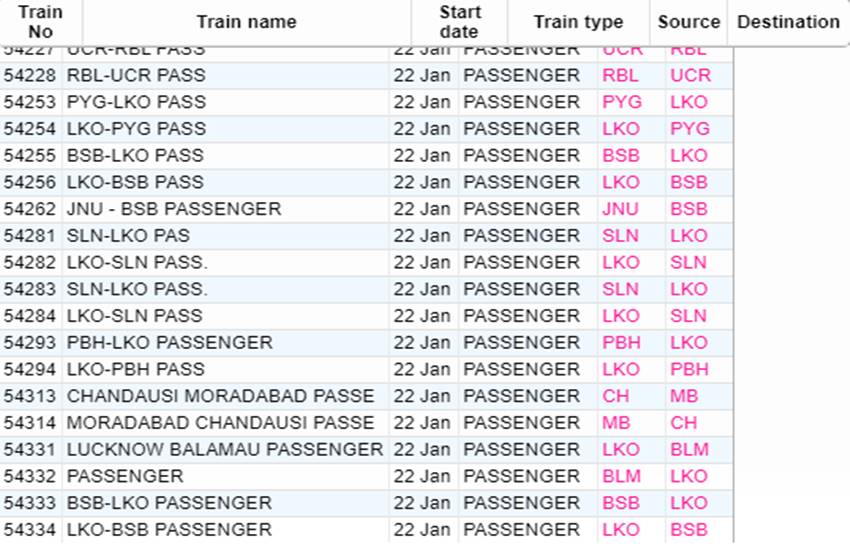Click CH source link in Chandausi Moradabad row
Image resolution: width=850 pixels, height=550 pixels.
pyautogui.click(x=615, y=396)
